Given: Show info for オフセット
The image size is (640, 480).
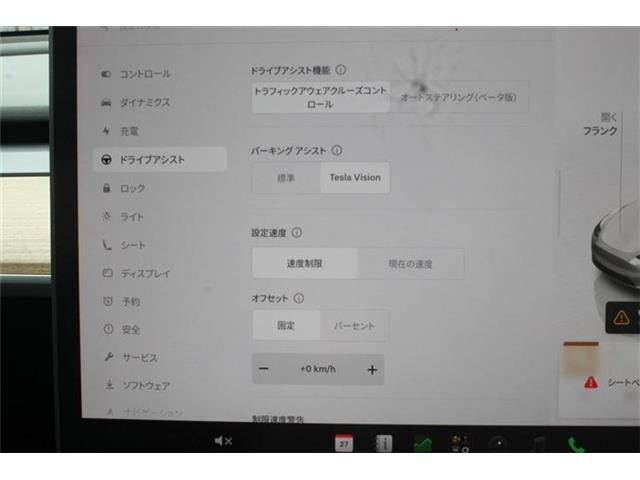Looking at the screenshot, I should tap(299, 298).
